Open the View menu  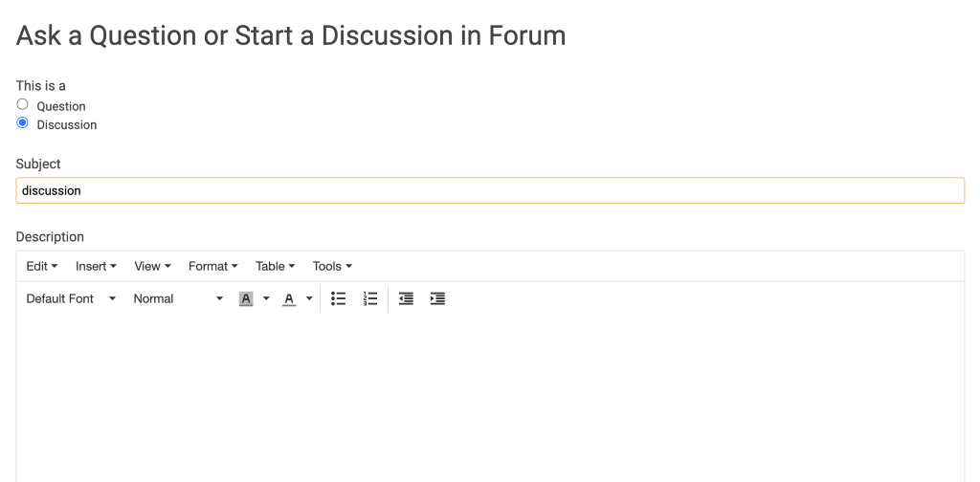point(152,266)
